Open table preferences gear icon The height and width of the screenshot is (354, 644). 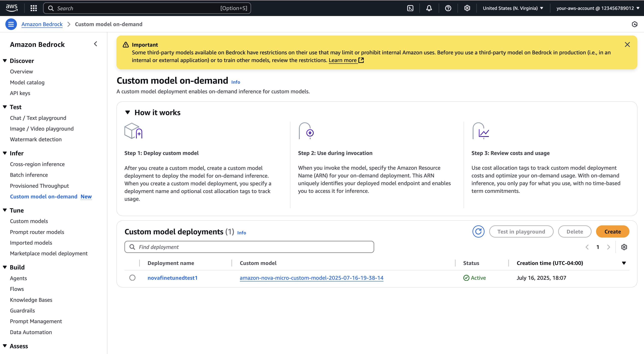624,247
